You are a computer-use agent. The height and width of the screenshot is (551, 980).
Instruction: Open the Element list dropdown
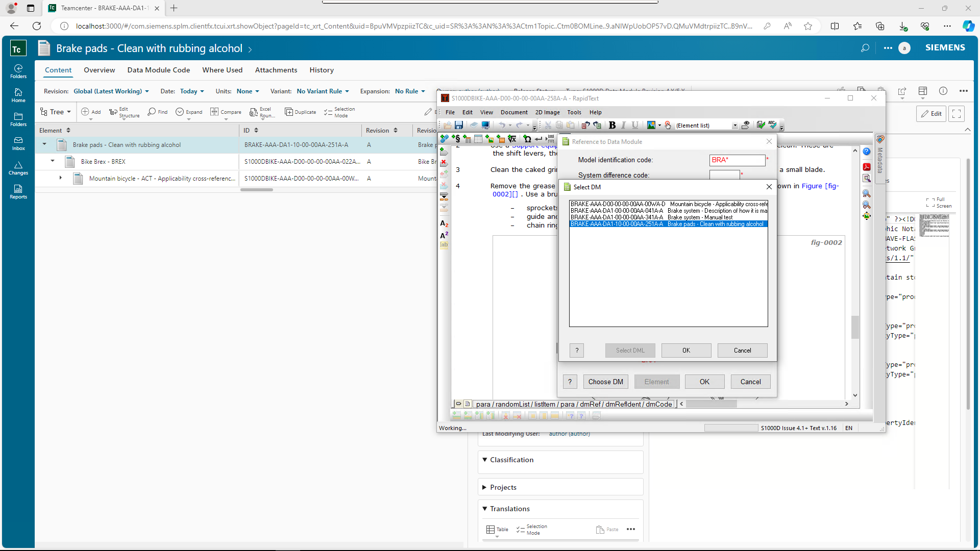734,126
